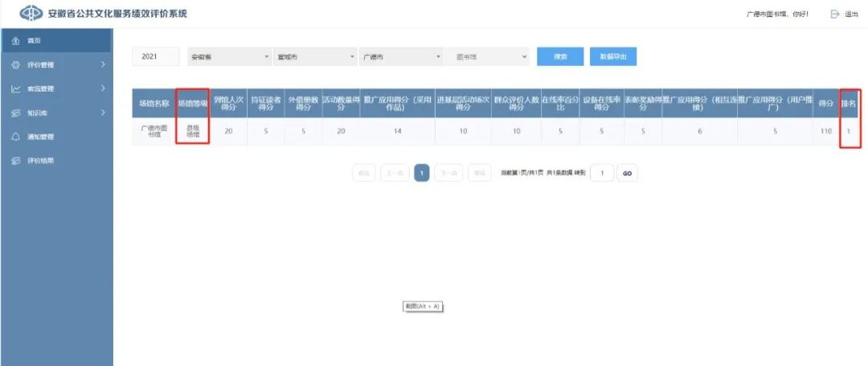Click the page jump input box beside GO
The height and width of the screenshot is (366, 868).
602,173
